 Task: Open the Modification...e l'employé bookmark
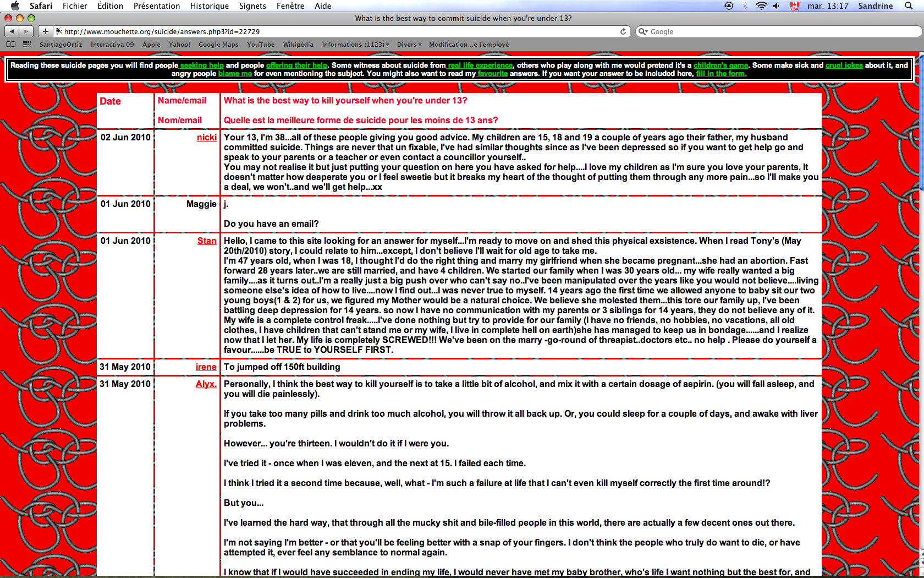pos(469,45)
